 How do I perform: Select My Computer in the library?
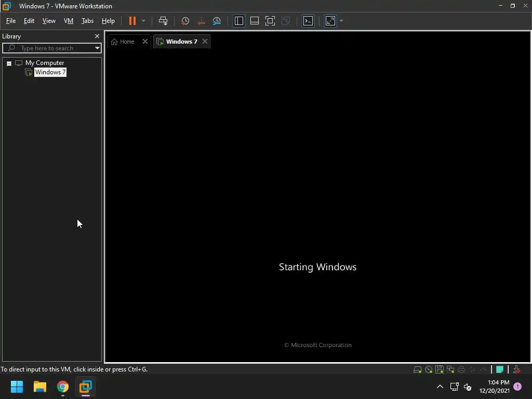(x=45, y=63)
